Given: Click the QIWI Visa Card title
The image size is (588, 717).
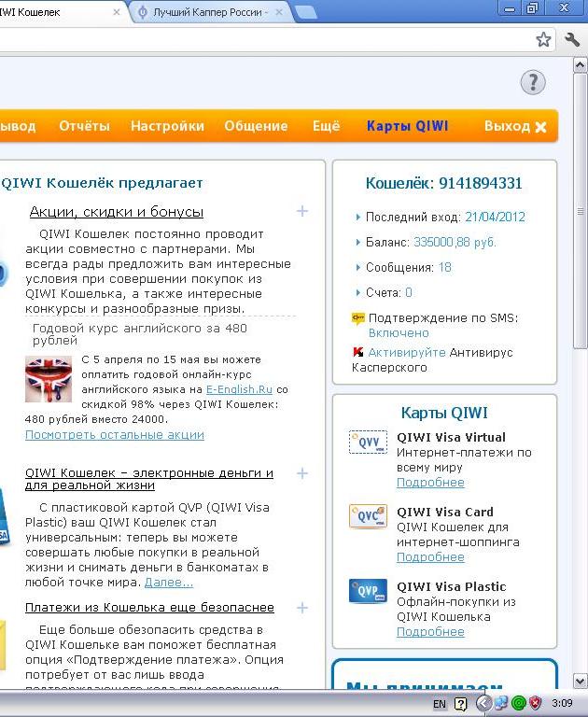Looking at the screenshot, I should click(445, 513).
